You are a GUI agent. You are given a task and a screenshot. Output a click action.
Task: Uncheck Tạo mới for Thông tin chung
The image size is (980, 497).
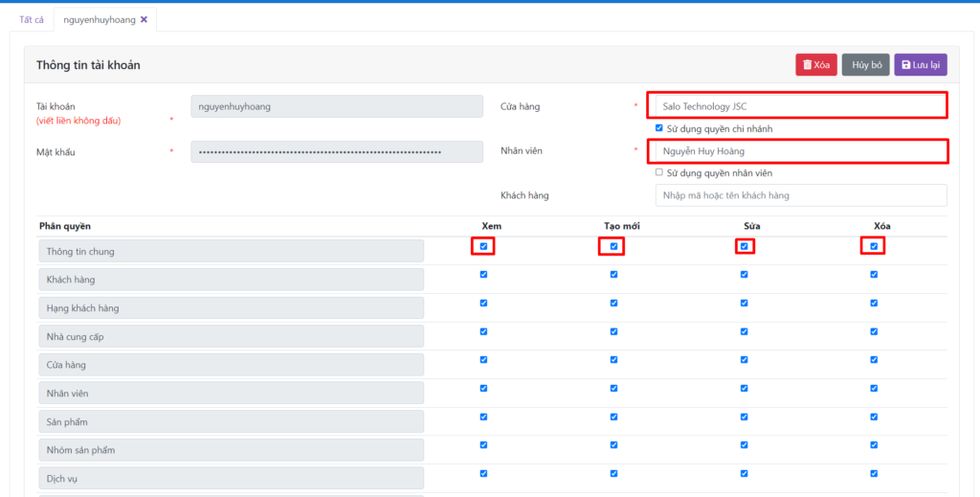(613, 246)
